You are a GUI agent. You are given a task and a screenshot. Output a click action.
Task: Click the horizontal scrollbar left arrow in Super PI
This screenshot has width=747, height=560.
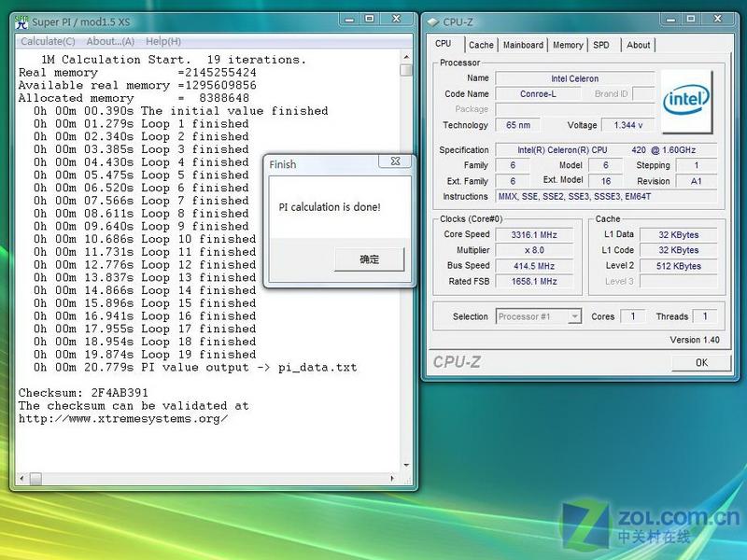21,478
